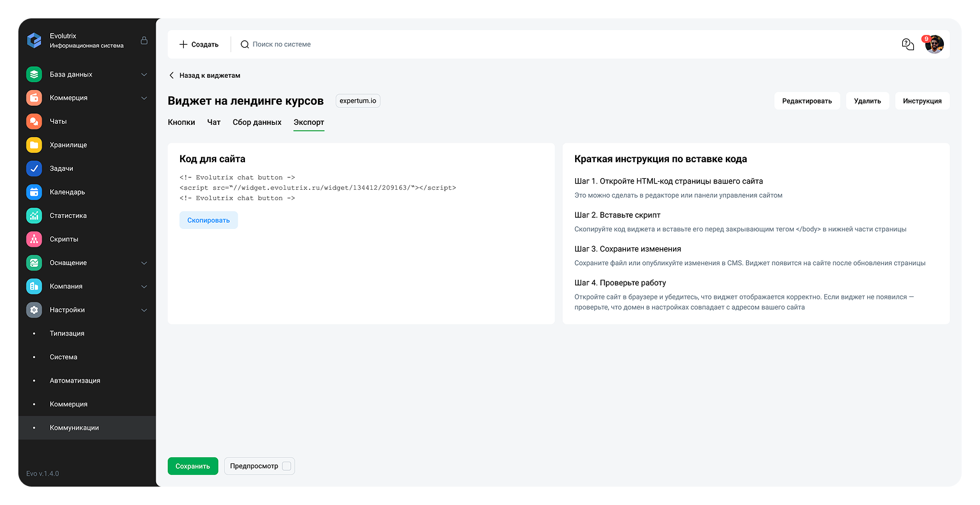Click the back arrow before Назад к виджетам

[171, 75]
